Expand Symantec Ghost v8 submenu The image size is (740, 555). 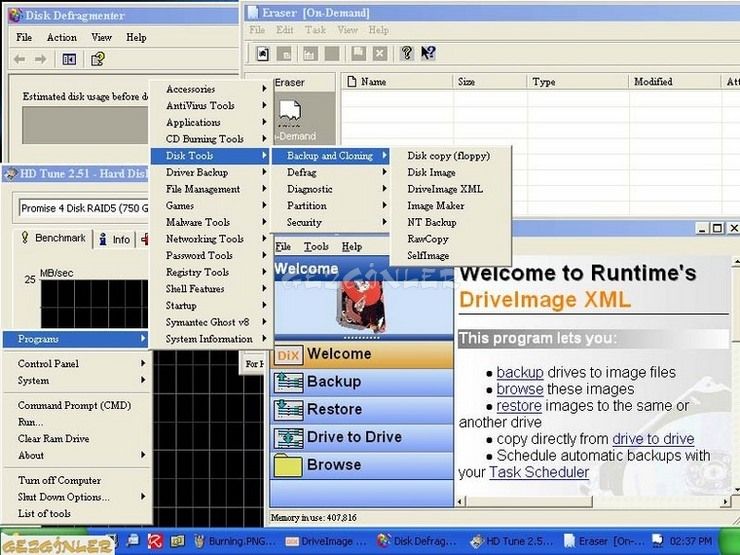coord(211,322)
